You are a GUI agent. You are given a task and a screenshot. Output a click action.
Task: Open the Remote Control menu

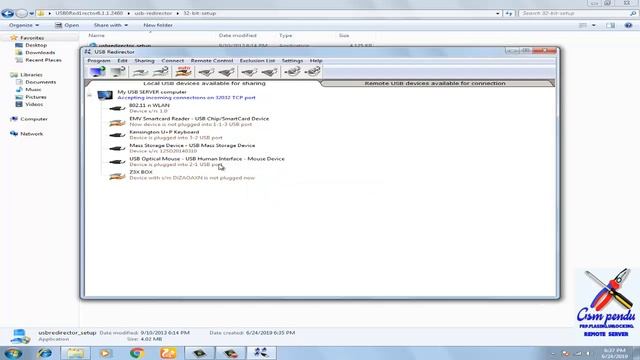tap(212, 61)
